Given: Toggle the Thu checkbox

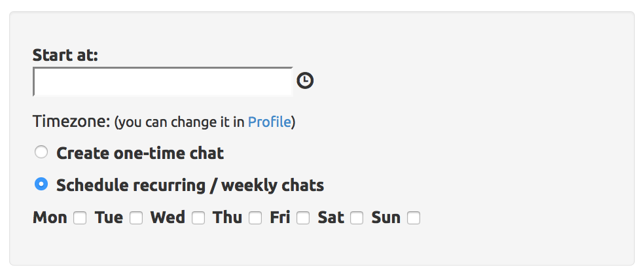Looking at the screenshot, I should click(255, 218).
